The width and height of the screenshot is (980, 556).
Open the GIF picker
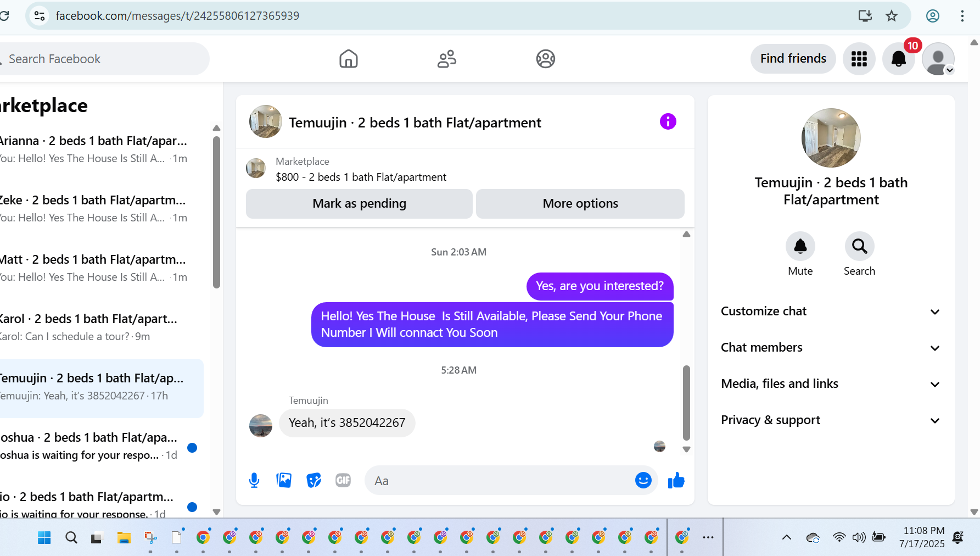[343, 481]
